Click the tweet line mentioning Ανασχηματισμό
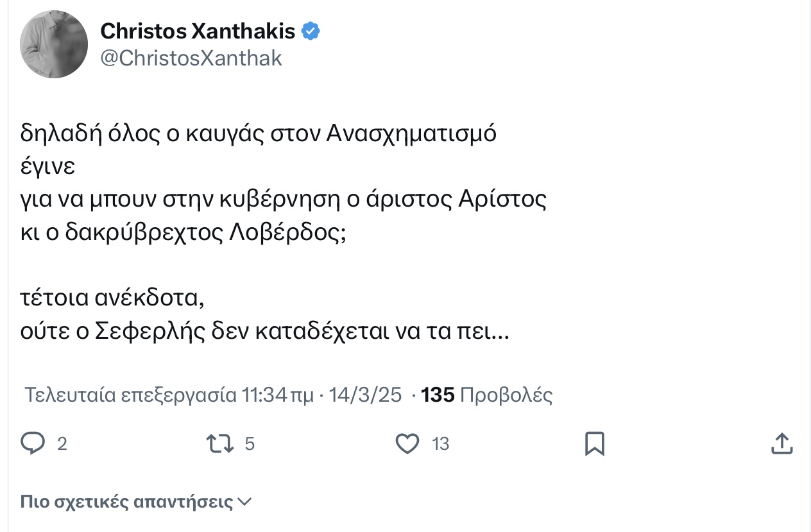The height and width of the screenshot is (532, 811). point(259,134)
